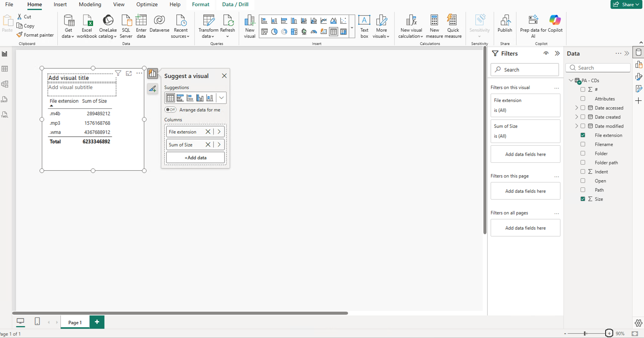This screenshot has height=338, width=644.
Task: Insert a slicer visual from gallery
Action: pos(264,32)
